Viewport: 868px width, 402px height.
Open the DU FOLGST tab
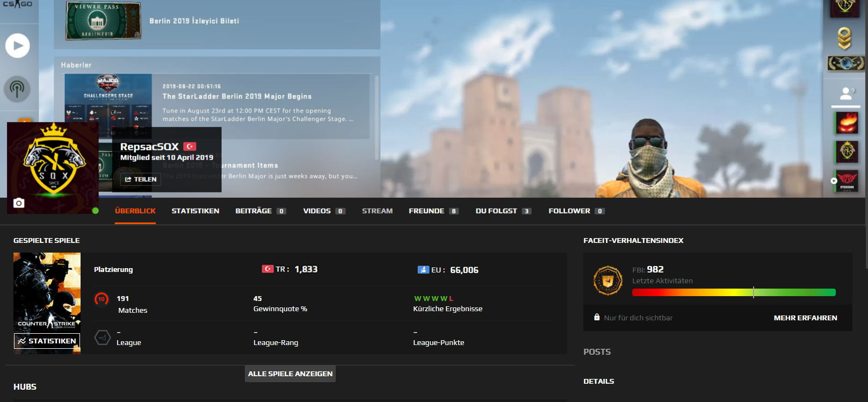[503, 211]
